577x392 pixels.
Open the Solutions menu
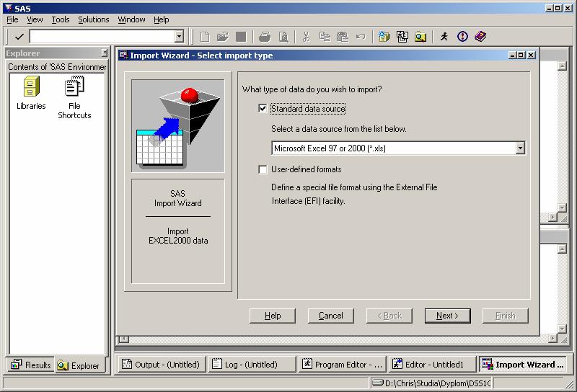click(94, 19)
